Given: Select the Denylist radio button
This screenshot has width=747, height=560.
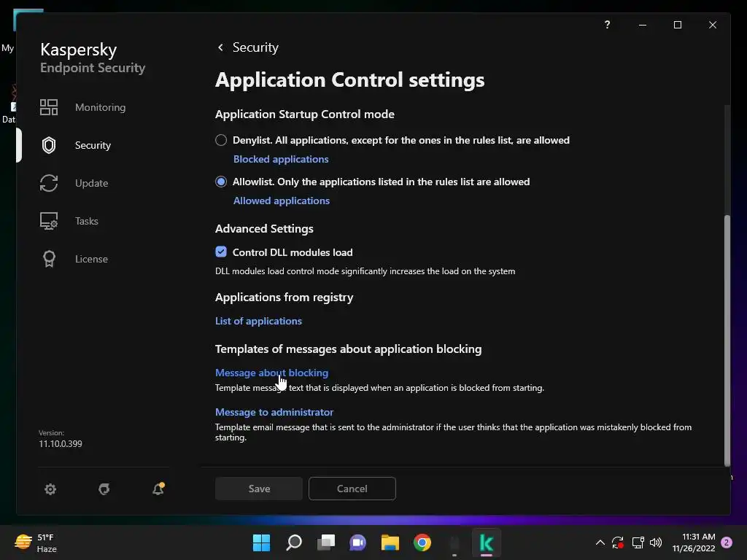Looking at the screenshot, I should pyautogui.click(x=221, y=140).
